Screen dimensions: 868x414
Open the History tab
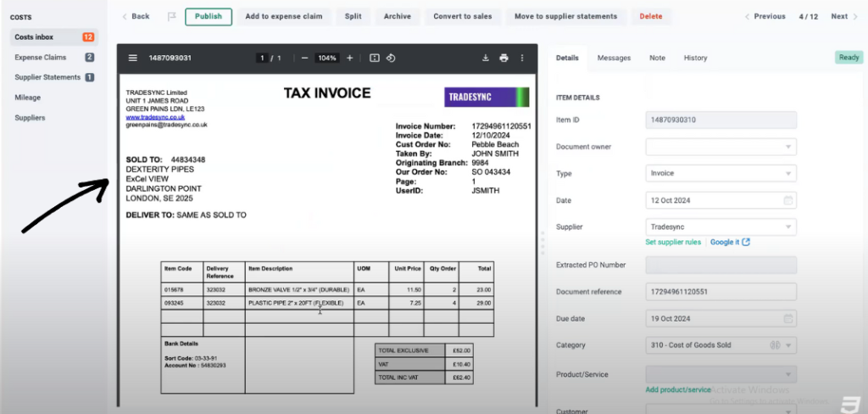695,58
